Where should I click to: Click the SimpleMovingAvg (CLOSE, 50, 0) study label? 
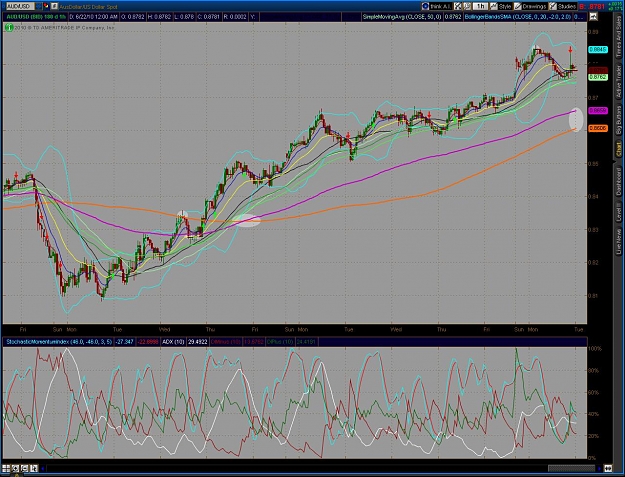pos(402,17)
